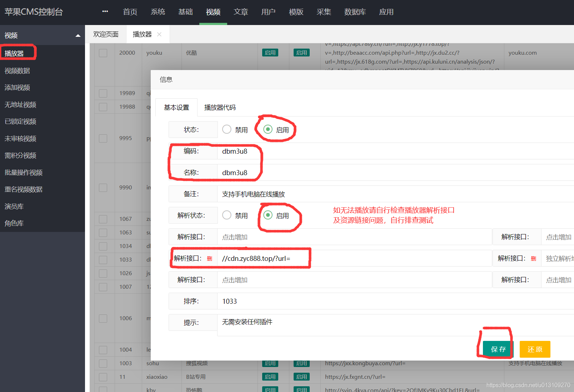
Task: Open the 视频 top menu
Action: [x=213, y=12]
